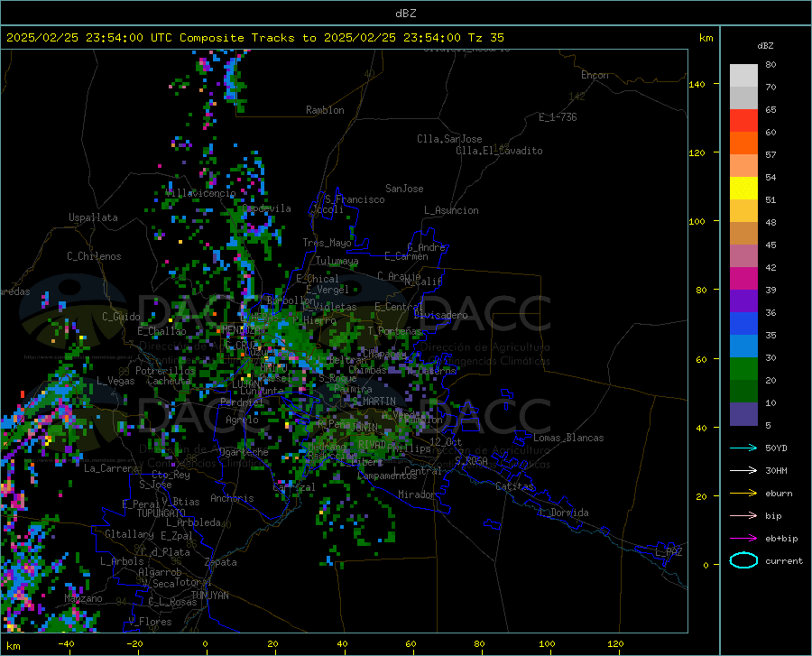Click the 'Divisadero' map label
812x656 pixels.
pos(440,315)
